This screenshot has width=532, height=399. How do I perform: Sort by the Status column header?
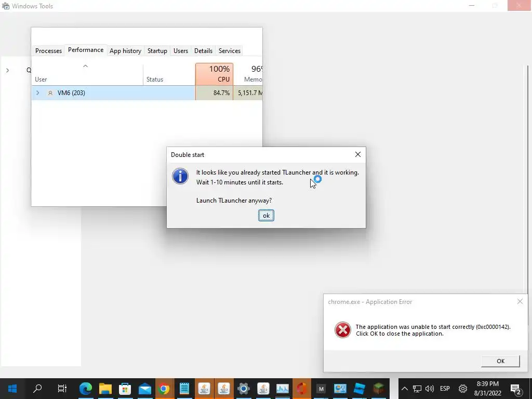click(169, 74)
